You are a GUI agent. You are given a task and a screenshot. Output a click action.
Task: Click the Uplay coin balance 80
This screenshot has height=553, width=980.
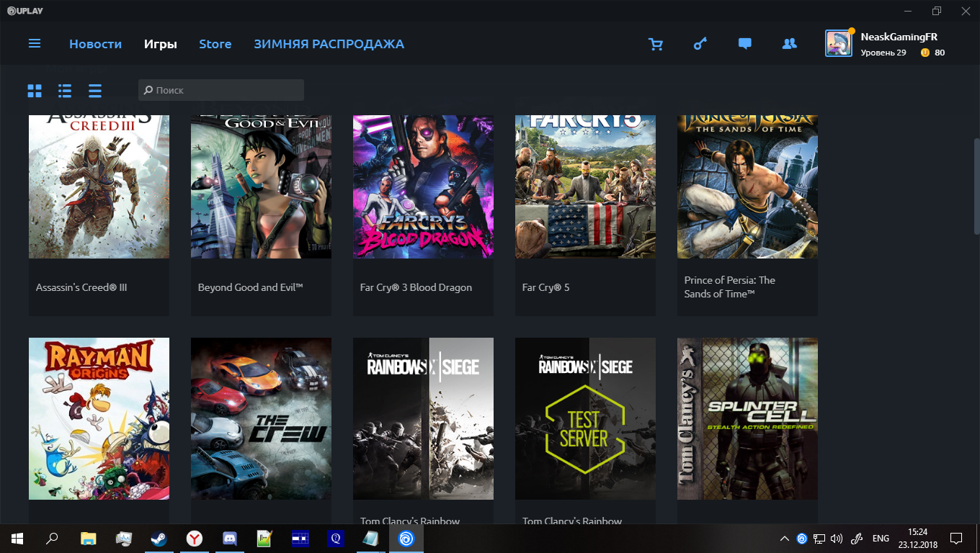point(933,53)
